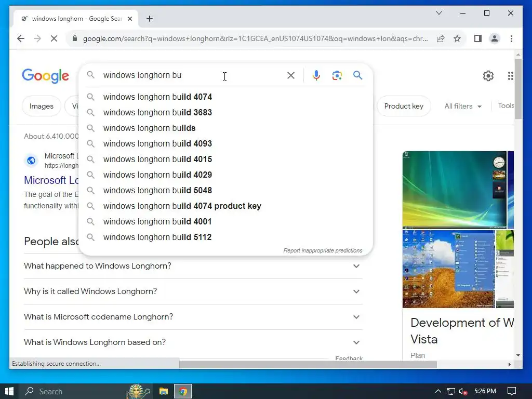
Task: Open the network tray icon
Action: tap(450, 391)
